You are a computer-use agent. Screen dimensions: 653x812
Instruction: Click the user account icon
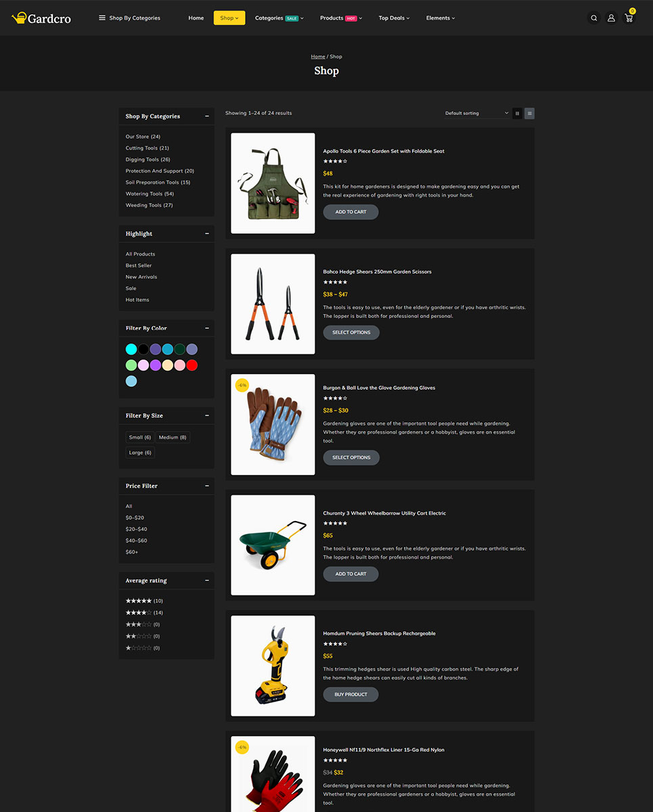pyautogui.click(x=611, y=18)
